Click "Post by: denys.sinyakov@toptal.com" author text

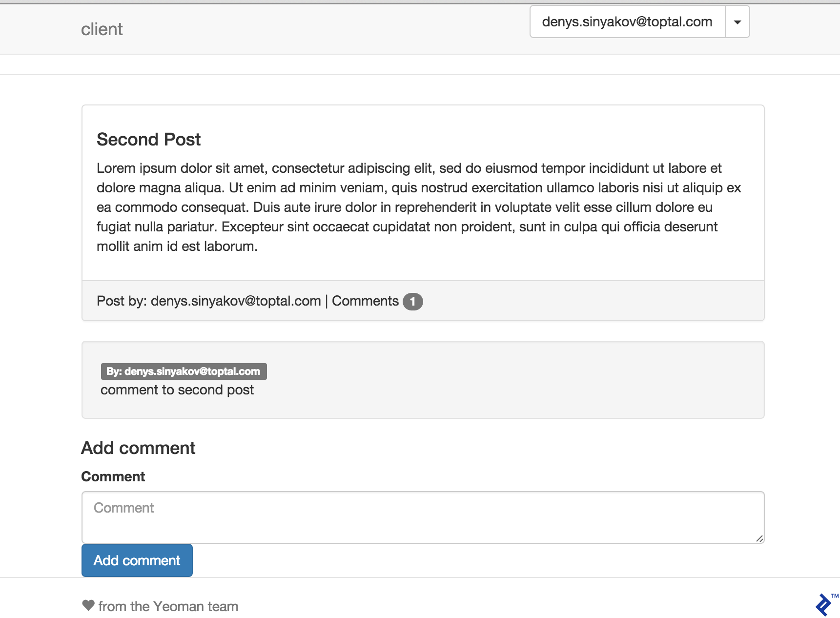click(x=208, y=301)
